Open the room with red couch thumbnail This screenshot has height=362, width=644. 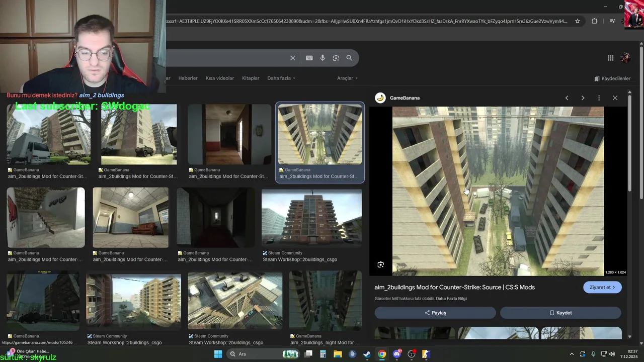tap(131, 218)
